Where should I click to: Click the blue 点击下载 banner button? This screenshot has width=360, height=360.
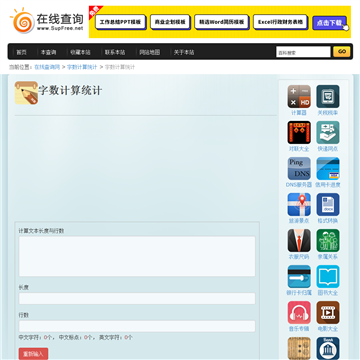coord(329,23)
